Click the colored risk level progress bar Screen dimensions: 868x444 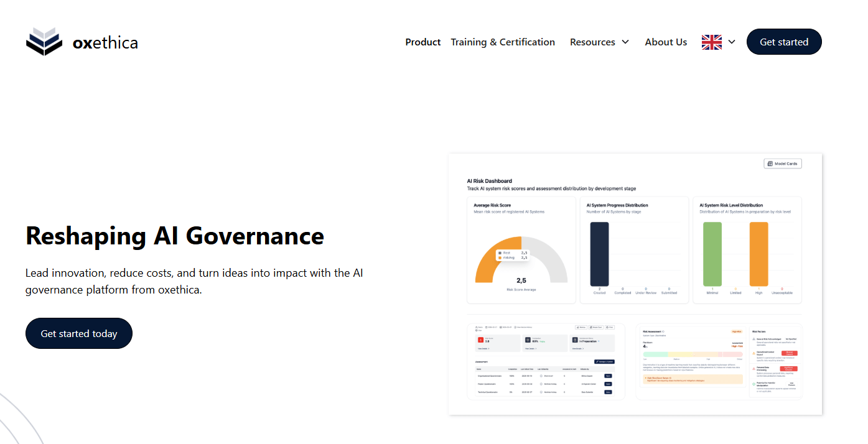point(693,354)
